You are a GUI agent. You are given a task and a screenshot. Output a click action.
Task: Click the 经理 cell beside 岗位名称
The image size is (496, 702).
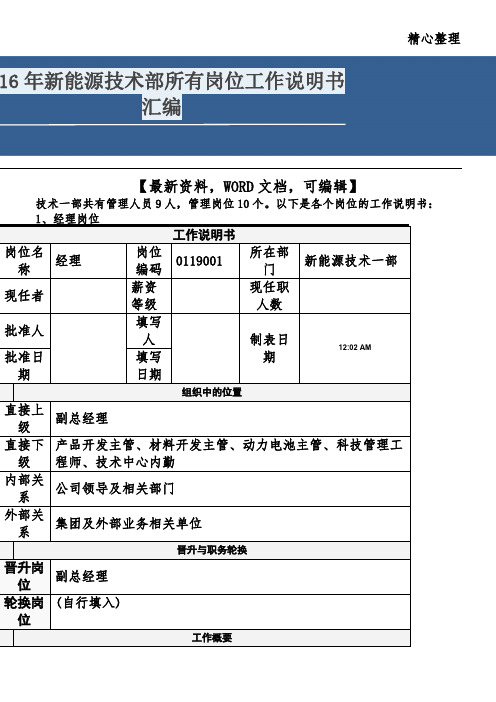point(89,261)
